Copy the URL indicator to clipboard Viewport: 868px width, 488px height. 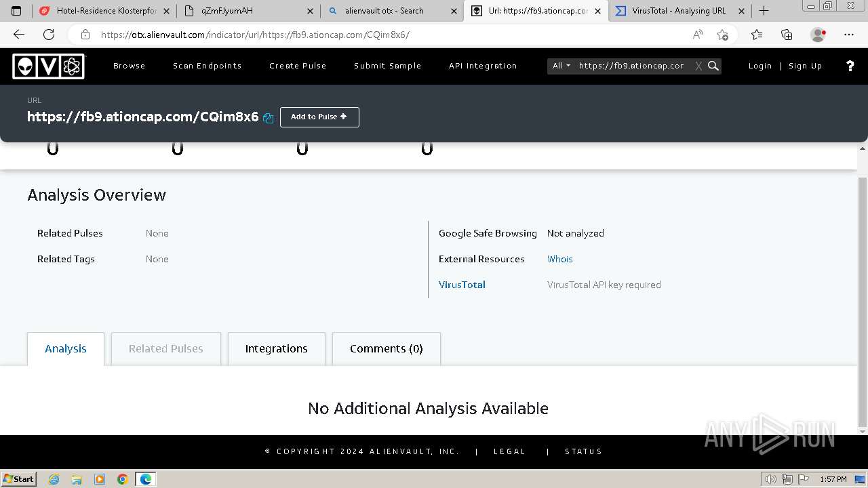(x=268, y=118)
